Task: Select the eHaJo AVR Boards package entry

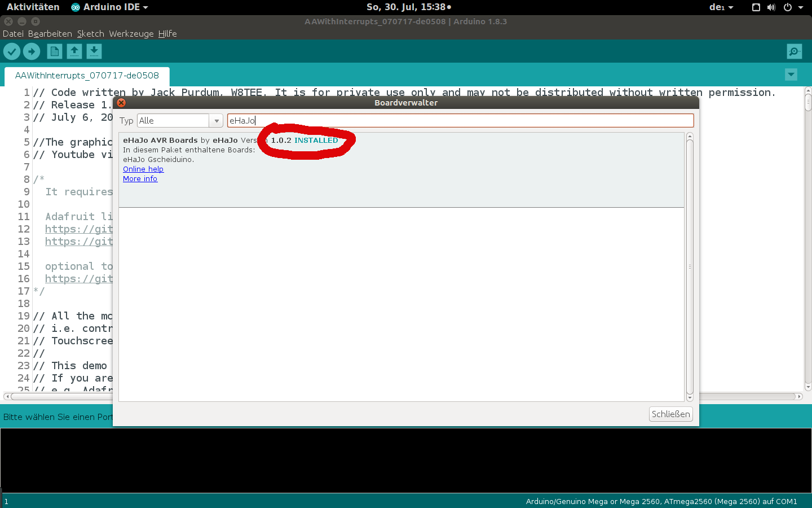Action: [x=401, y=170]
